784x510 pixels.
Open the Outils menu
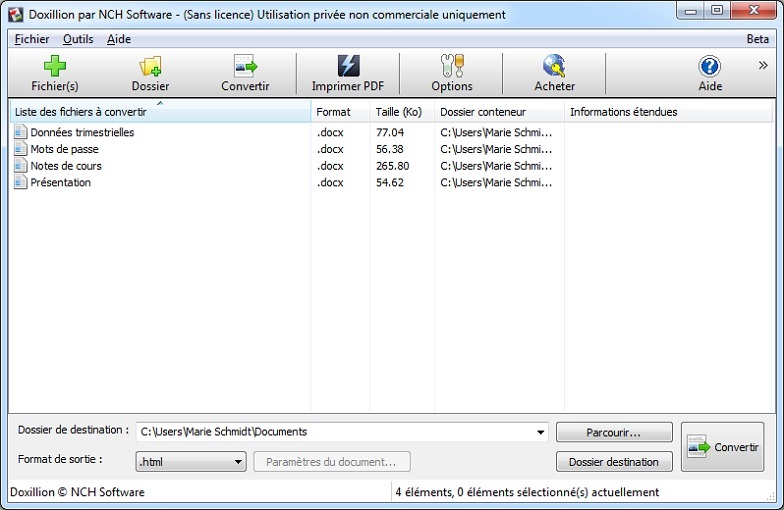(x=78, y=39)
